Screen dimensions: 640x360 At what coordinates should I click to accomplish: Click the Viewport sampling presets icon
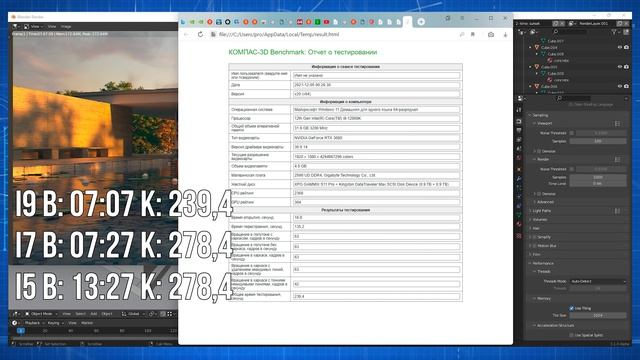point(617,123)
